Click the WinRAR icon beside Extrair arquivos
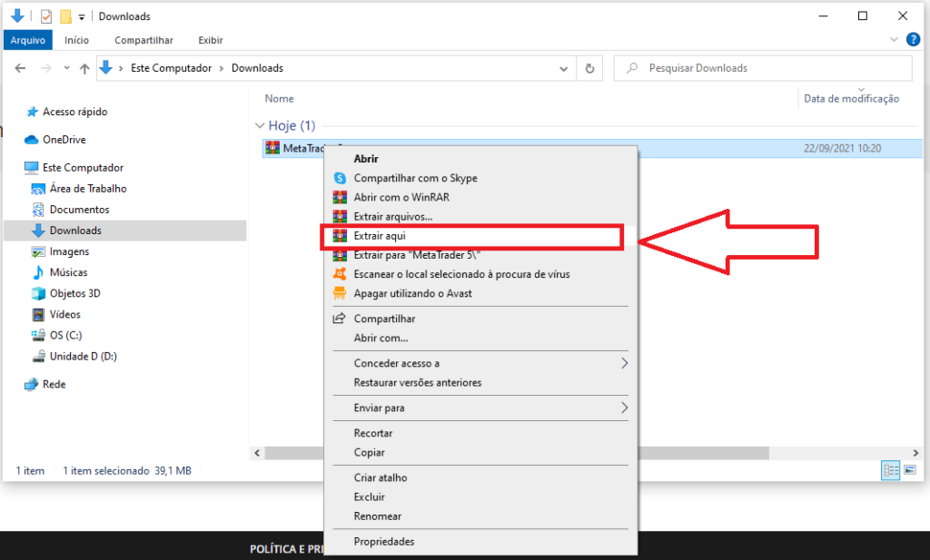This screenshot has width=930, height=560. click(x=340, y=217)
